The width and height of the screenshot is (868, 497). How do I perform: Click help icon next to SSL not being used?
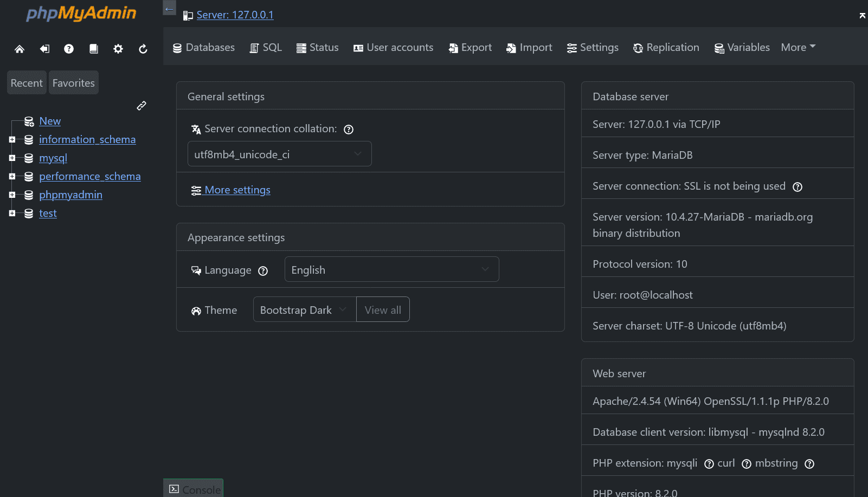(798, 187)
